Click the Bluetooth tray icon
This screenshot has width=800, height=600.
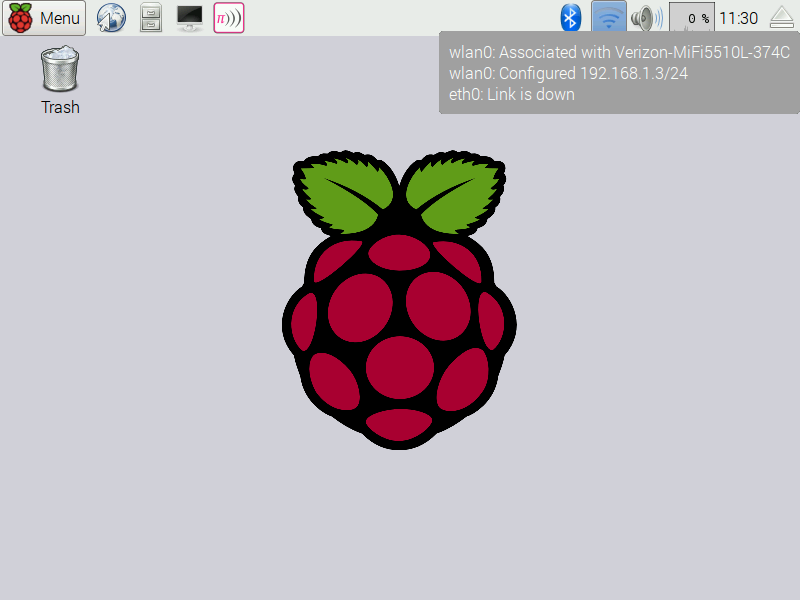570,18
